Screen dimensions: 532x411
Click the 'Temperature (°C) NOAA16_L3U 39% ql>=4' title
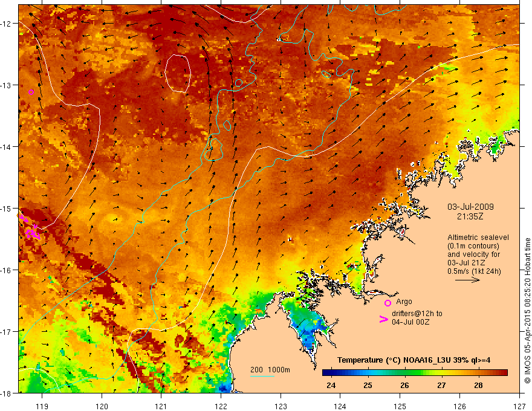pos(414,360)
